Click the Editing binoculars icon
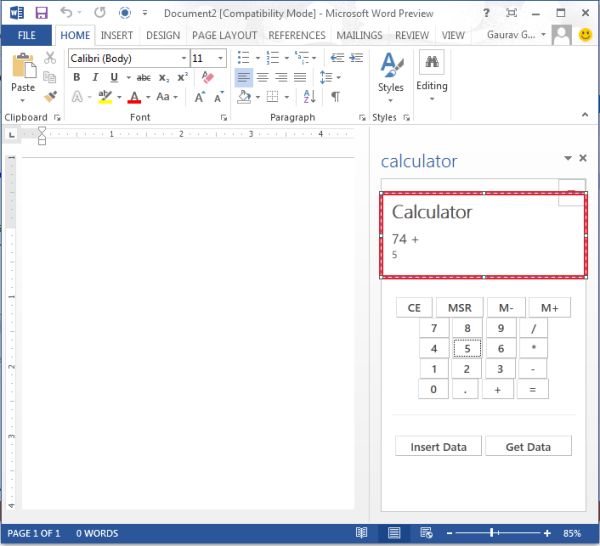 [432, 62]
